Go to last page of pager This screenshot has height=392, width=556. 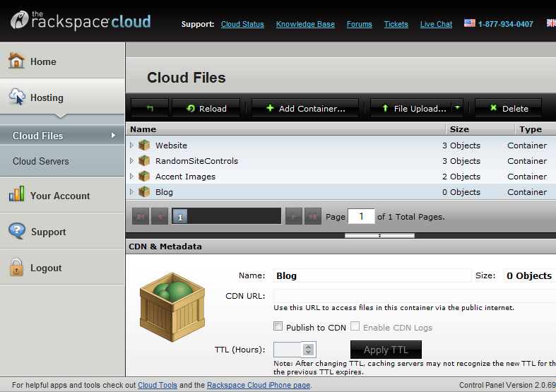(x=313, y=216)
